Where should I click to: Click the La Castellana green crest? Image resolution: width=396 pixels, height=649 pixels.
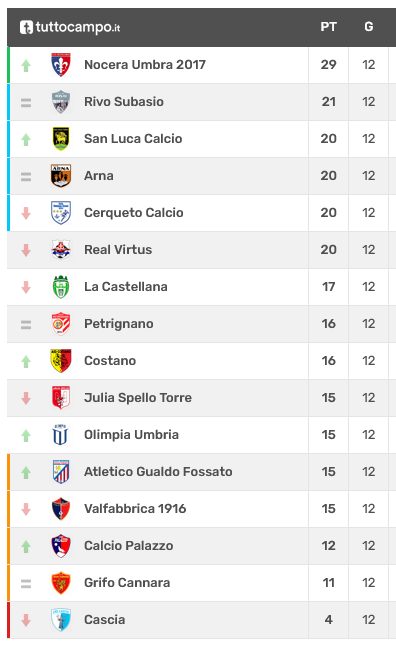point(61,287)
